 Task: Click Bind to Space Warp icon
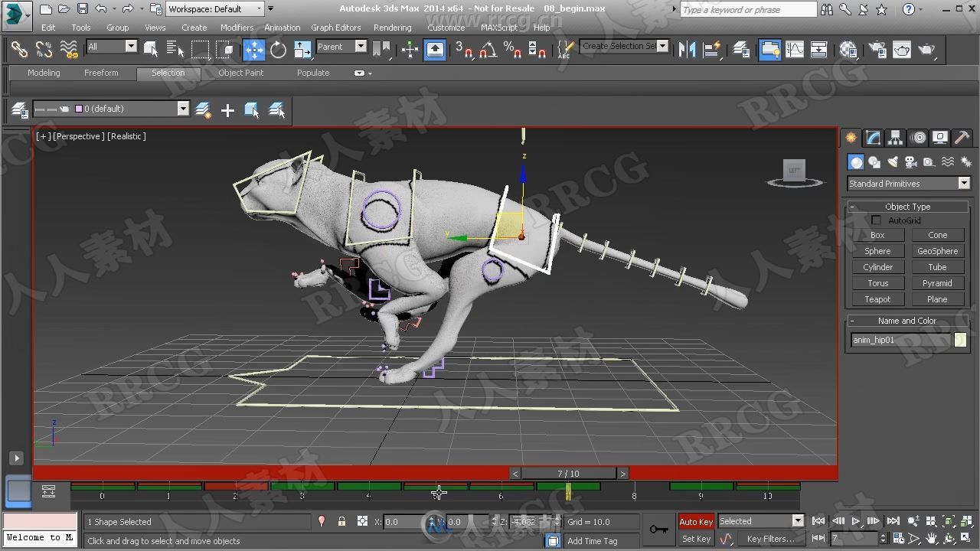pyautogui.click(x=69, y=50)
